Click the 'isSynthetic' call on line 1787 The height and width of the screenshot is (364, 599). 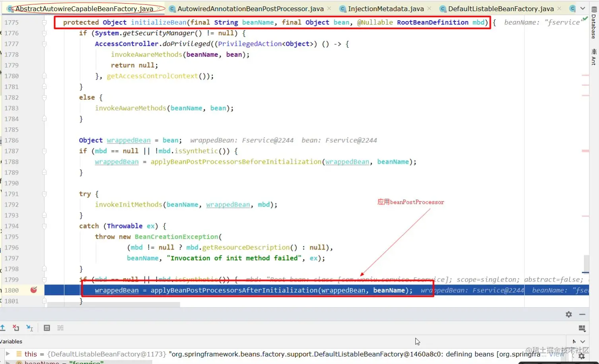point(196,151)
